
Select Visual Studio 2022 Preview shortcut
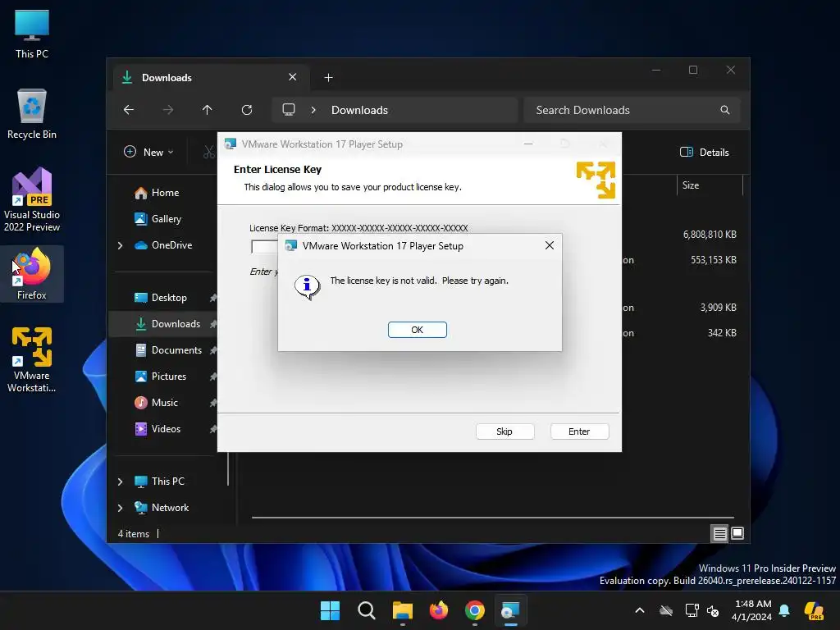[x=32, y=199]
